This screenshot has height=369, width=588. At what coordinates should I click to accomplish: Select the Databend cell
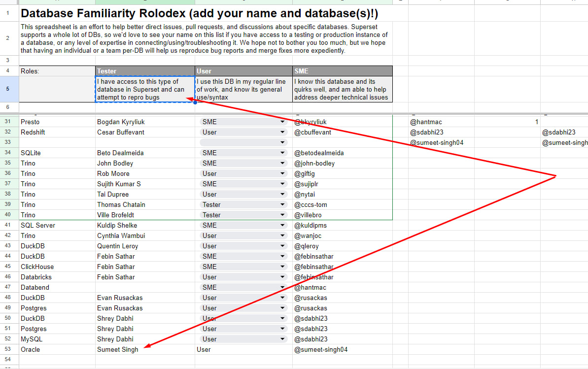pos(57,287)
